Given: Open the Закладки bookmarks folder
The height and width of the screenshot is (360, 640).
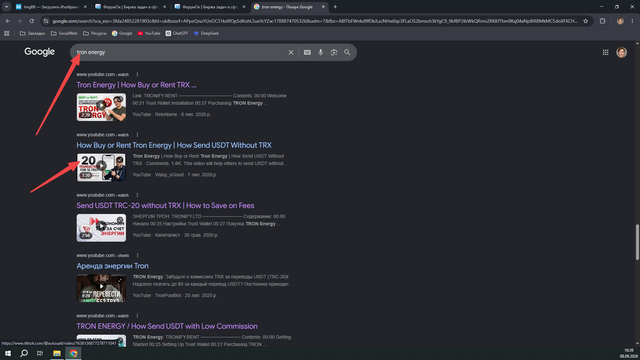Looking at the screenshot, I should pyautogui.click(x=32, y=33).
